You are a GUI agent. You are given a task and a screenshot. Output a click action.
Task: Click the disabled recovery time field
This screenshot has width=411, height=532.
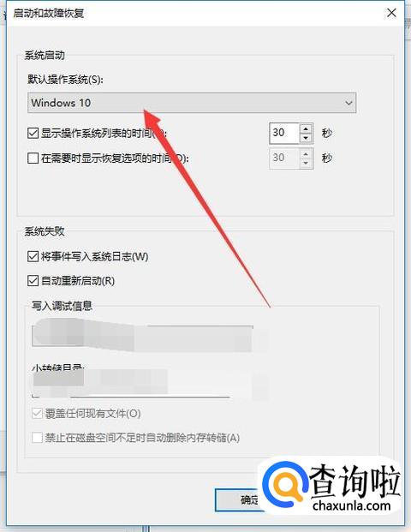284,158
